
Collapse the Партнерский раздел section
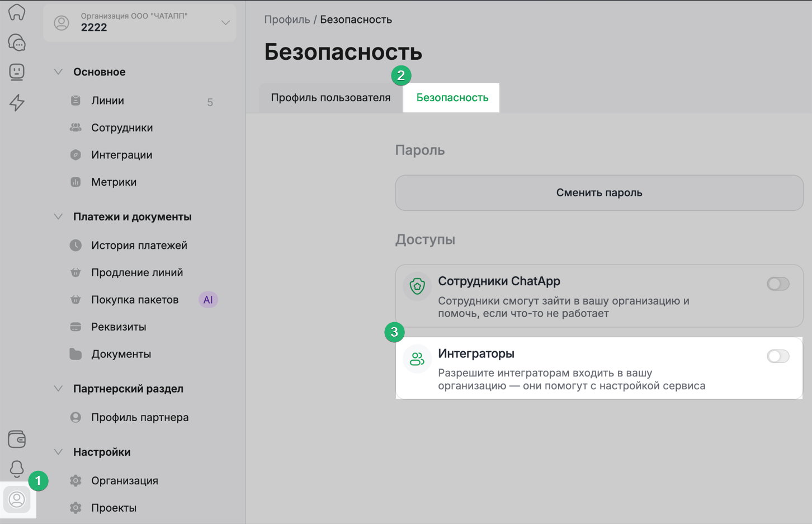pos(58,389)
